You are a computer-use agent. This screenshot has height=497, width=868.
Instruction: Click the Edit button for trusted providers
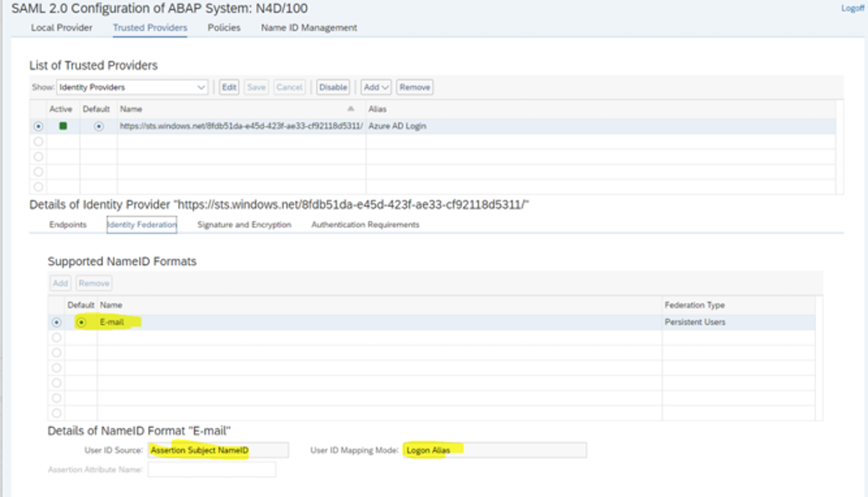(x=229, y=87)
